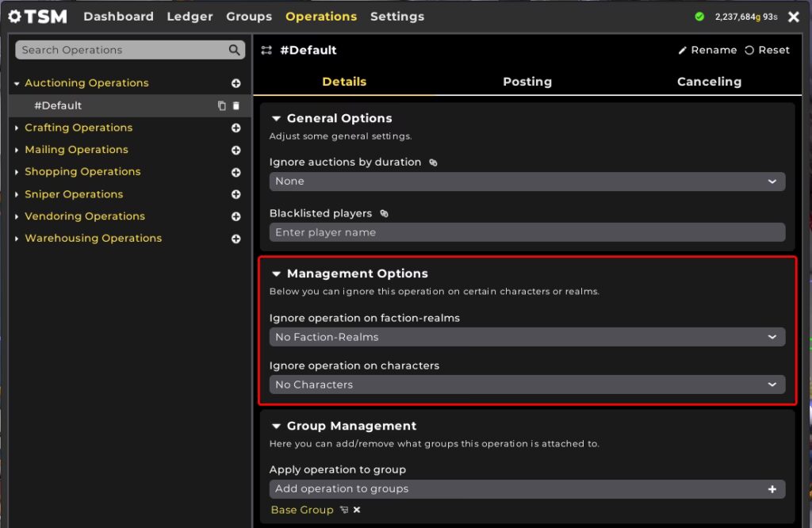Click the Enter player name field
Screen dimensions: 812x528
(x=527, y=232)
